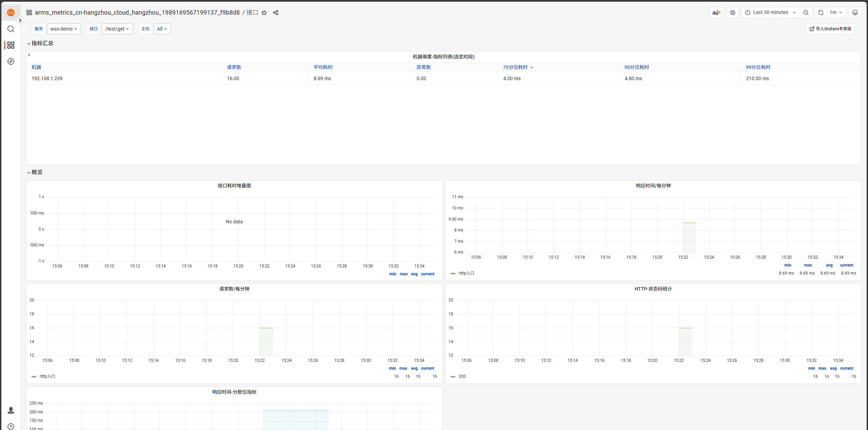Open the wss-demo service dropdown

tap(64, 29)
